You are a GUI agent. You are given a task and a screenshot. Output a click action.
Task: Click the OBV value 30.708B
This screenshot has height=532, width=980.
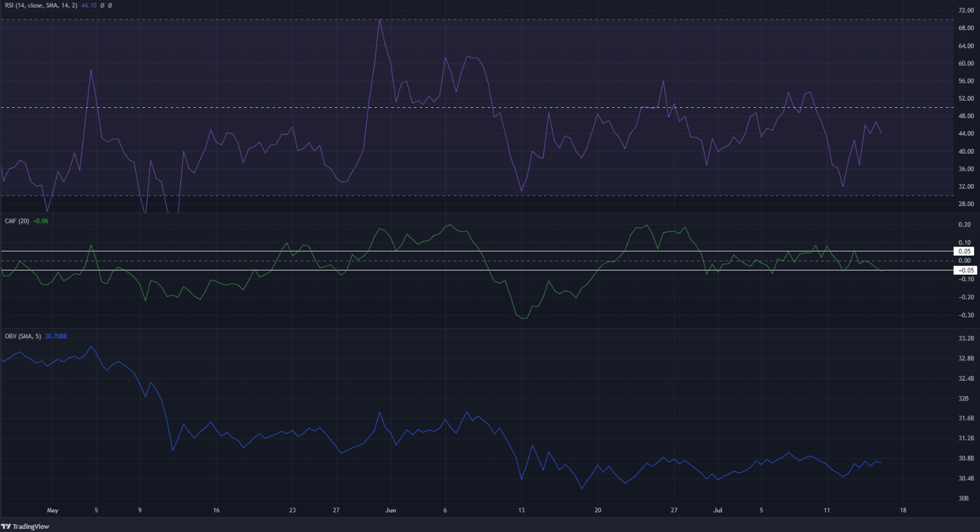tap(56, 337)
